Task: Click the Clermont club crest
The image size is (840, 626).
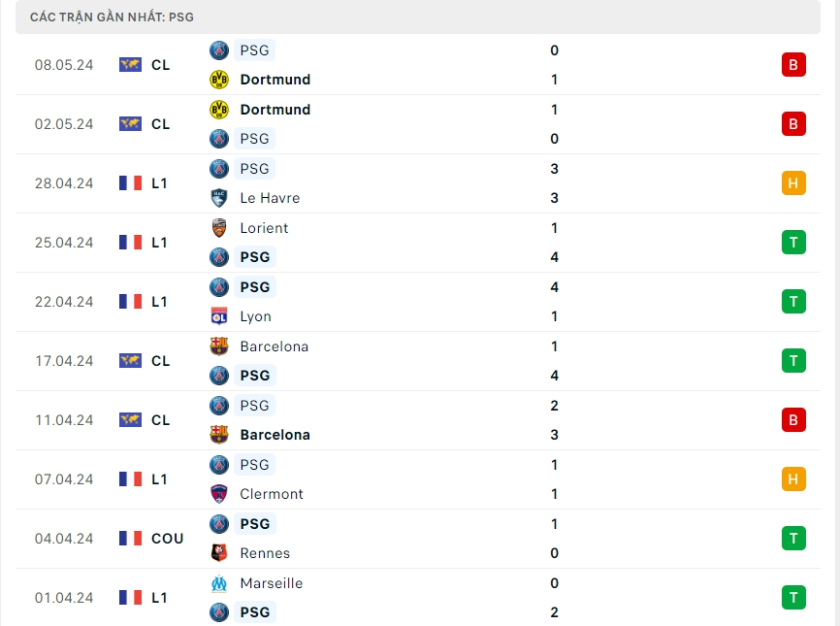Action: click(x=219, y=494)
